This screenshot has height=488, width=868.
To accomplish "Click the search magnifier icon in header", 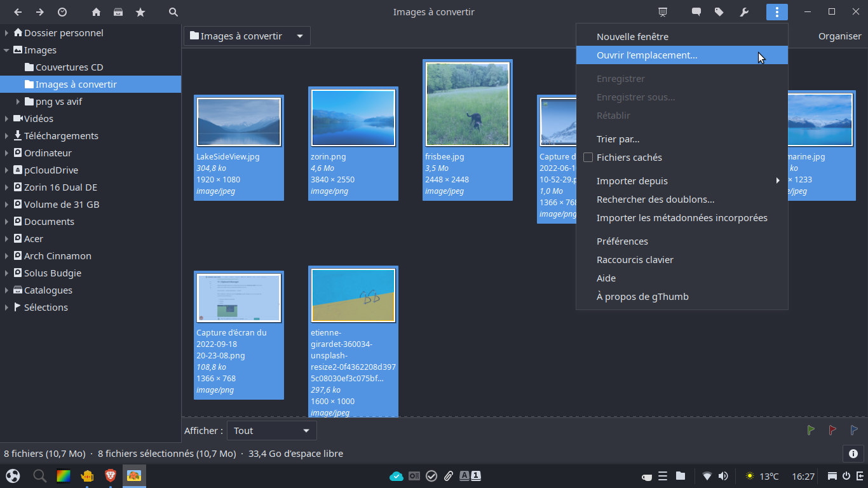I will click(x=173, y=12).
